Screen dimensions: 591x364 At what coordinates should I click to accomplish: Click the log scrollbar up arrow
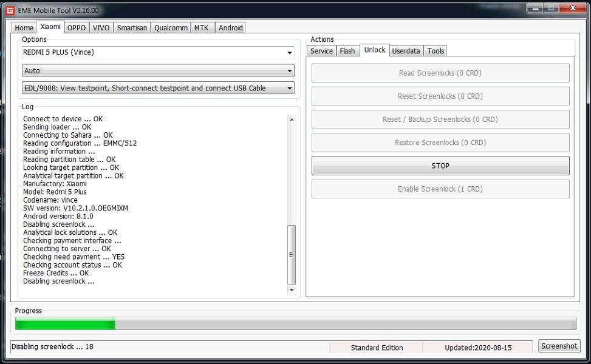click(x=292, y=120)
